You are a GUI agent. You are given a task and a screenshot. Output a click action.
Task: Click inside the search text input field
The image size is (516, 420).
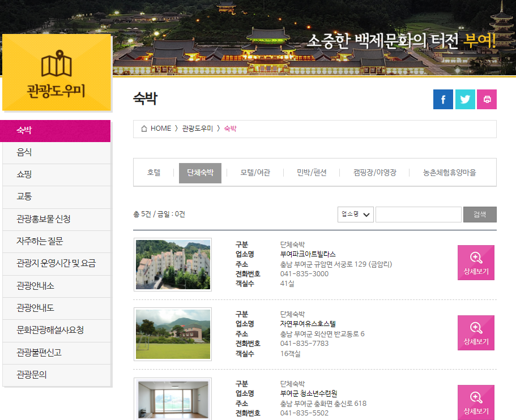419,215
